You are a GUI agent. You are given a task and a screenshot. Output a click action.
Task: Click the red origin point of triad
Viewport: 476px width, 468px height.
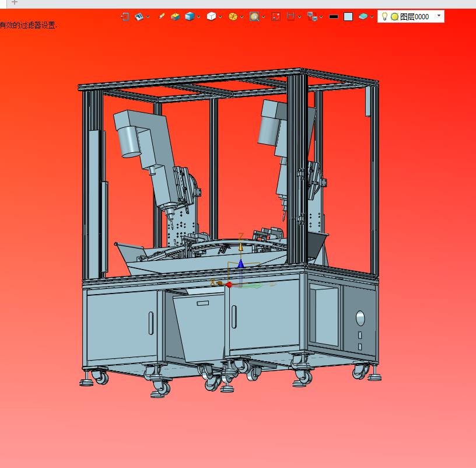(x=229, y=285)
